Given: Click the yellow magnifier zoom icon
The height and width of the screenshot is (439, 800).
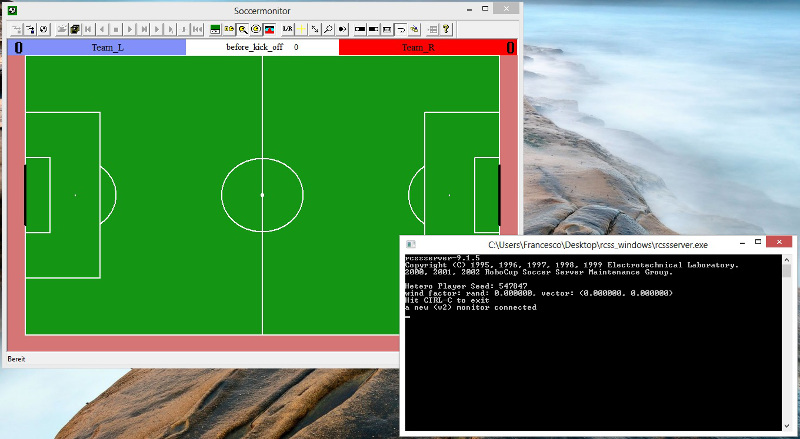Looking at the screenshot, I should (x=242, y=29).
